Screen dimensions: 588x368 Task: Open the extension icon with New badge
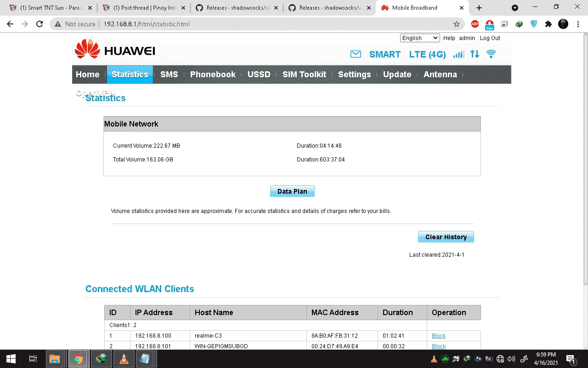490,24
